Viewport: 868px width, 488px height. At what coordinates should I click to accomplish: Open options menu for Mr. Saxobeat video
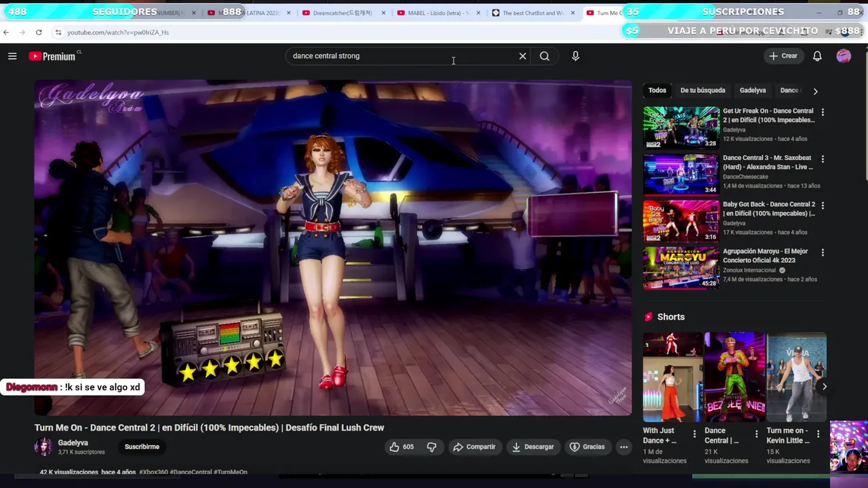pos(823,159)
